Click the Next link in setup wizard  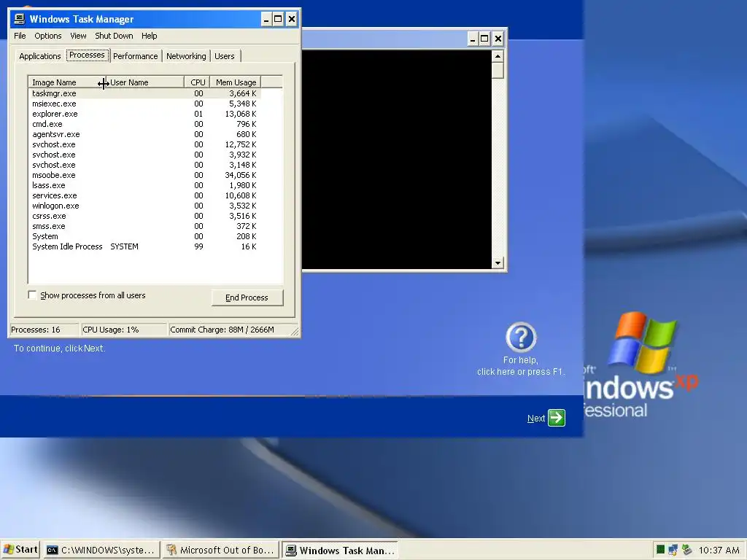click(x=536, y=419)
